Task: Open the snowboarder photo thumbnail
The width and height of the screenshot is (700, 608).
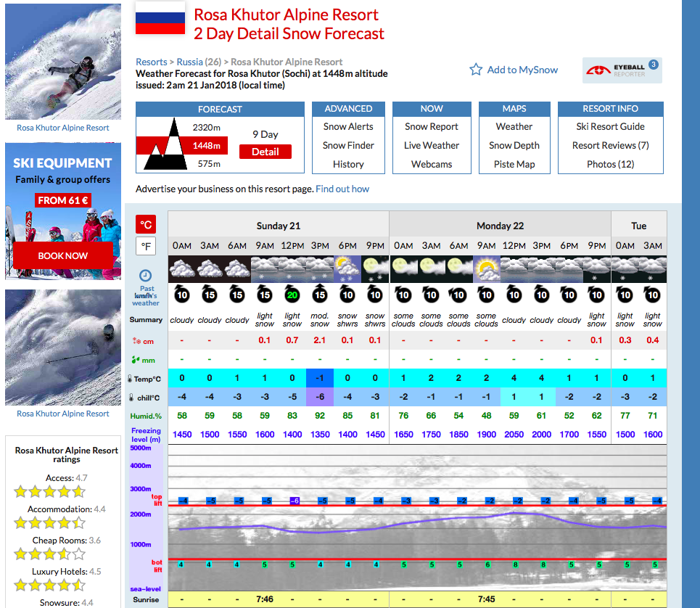Action: pos(63,62)
